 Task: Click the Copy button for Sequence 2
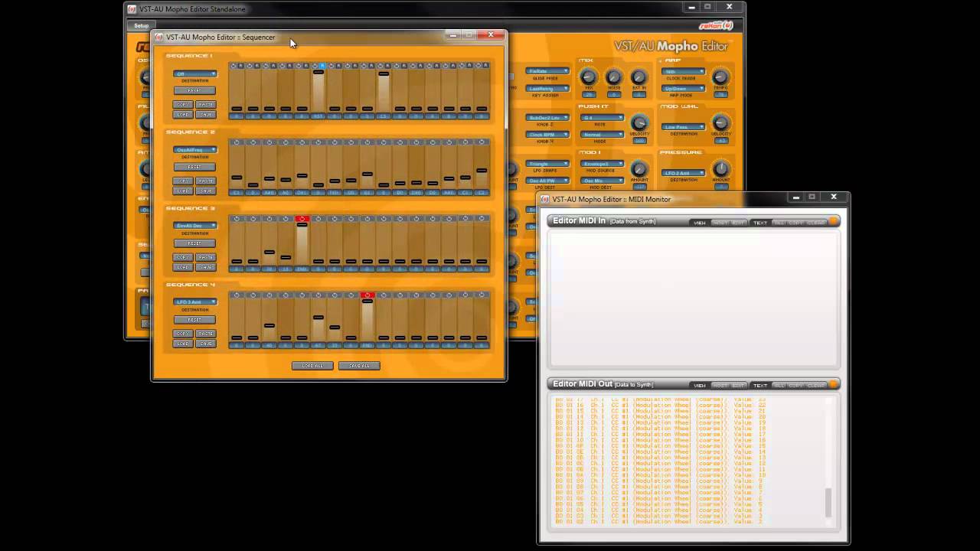183,181
